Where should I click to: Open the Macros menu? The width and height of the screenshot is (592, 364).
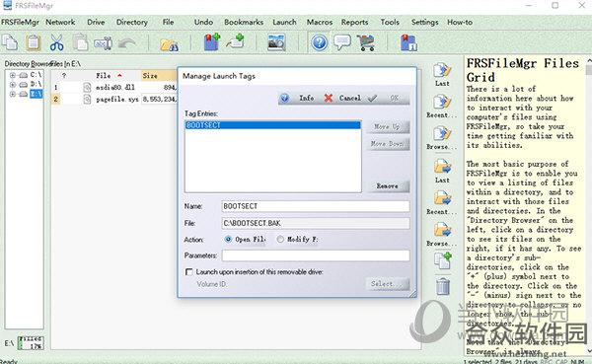[320, 23]
